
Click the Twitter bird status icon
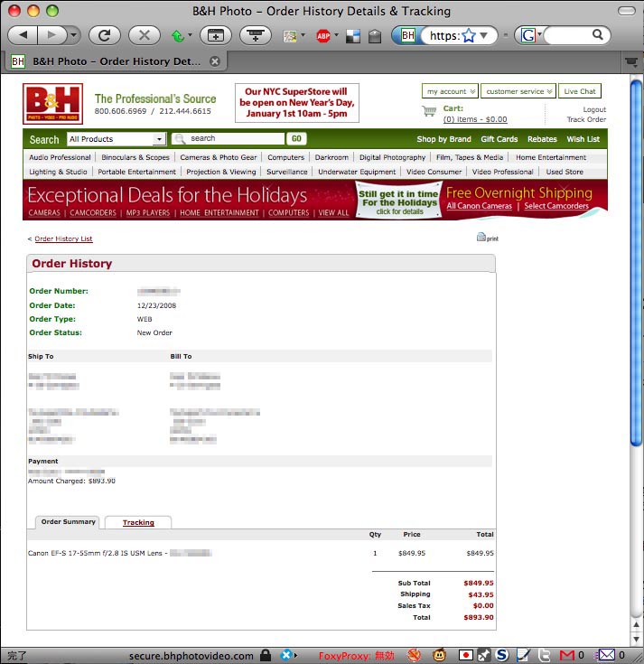(546, 655)
